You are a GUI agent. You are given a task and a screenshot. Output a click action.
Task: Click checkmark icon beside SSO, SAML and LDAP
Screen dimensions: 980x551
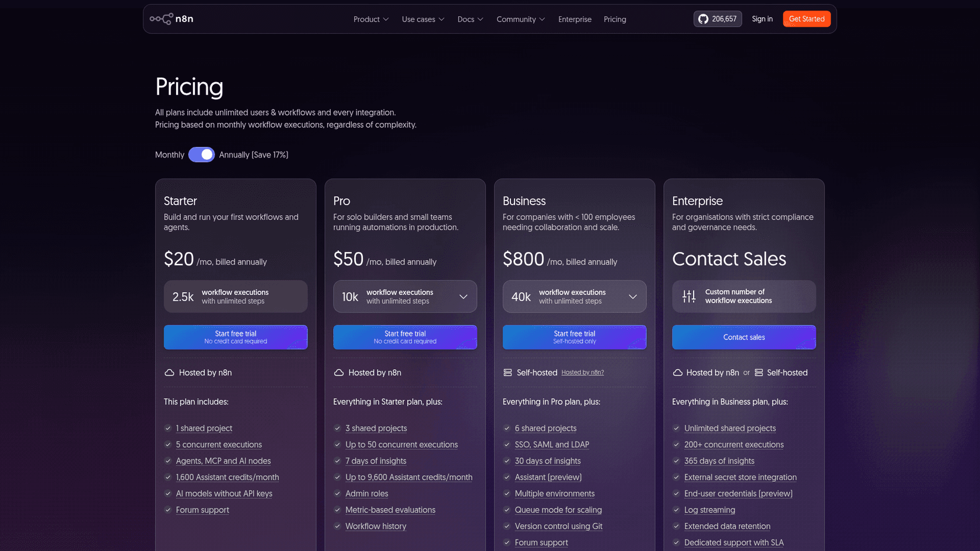[x=506, y=444]
